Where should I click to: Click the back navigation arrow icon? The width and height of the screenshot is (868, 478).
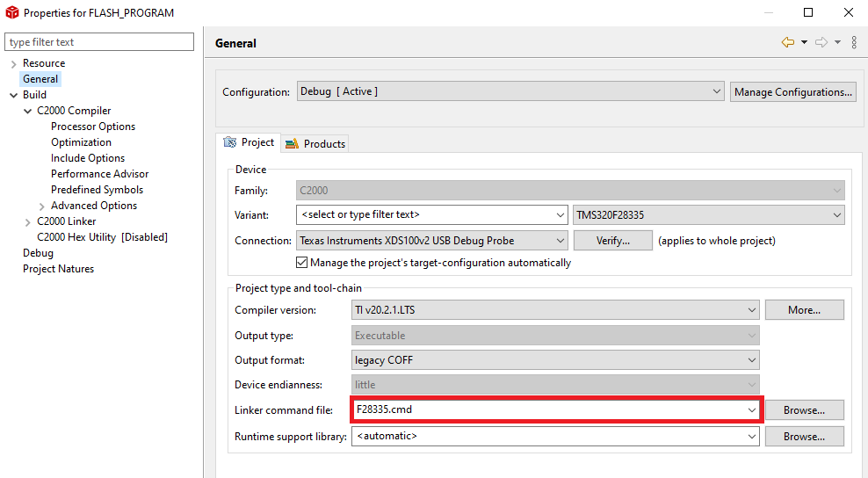(787, 43)
